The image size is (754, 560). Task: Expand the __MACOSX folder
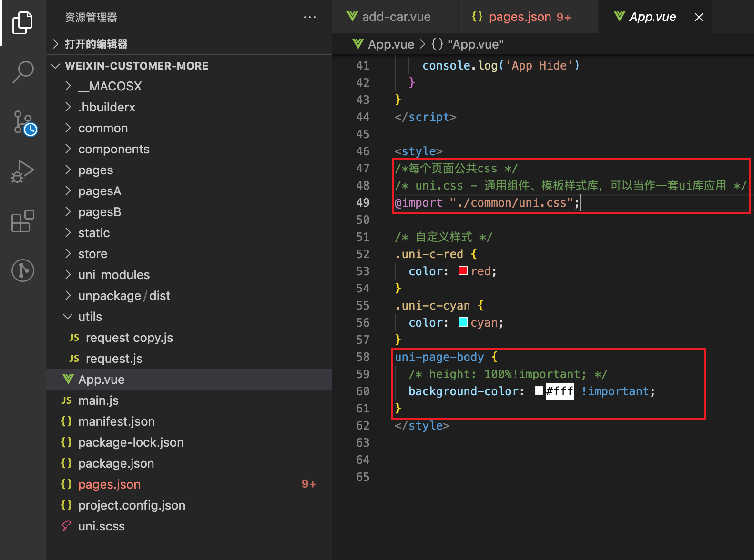68,86
